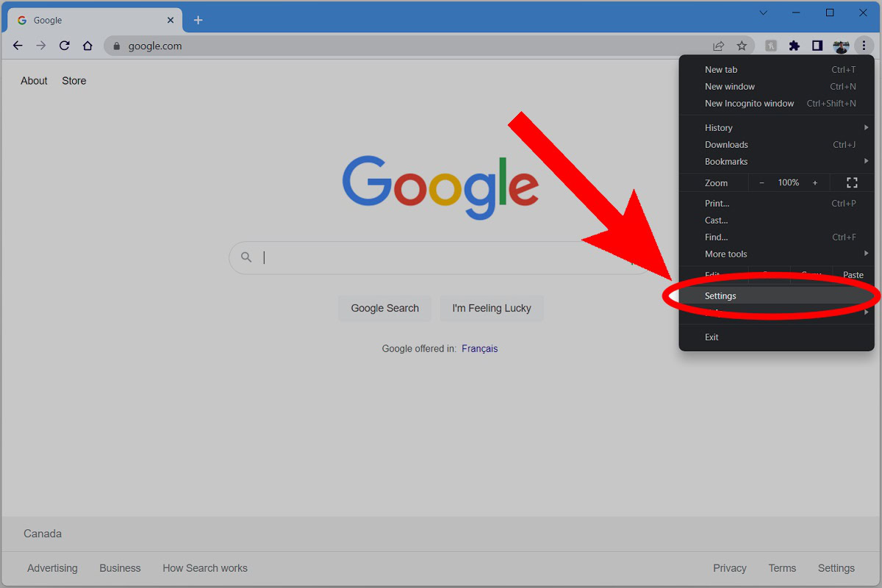Open Downloads from the menu
Screen dimensions: 882x588
tap(777, 144)
